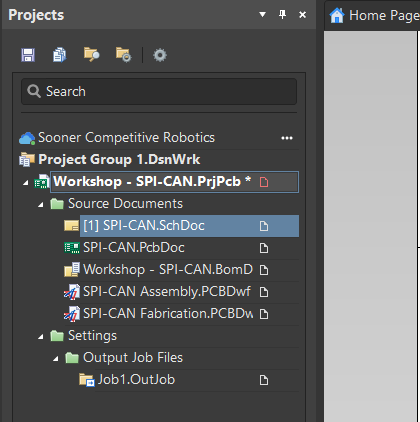Click the document status icon for Assembly.PCBDwf
Image resolution: width=420 pixels, height=422 pixels.
(x=264, y=292)
